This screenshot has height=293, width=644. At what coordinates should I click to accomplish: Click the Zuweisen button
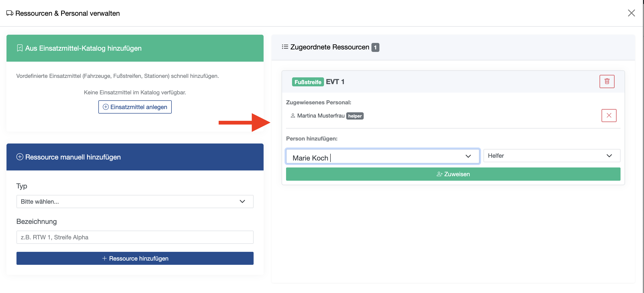pos(453,174)
